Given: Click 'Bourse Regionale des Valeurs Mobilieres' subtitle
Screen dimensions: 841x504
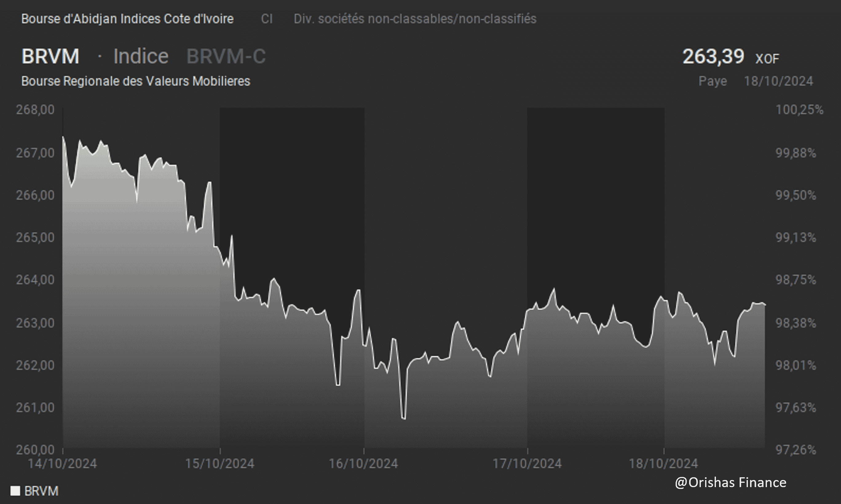Looking at the screenshot, I should coord(136,81).
